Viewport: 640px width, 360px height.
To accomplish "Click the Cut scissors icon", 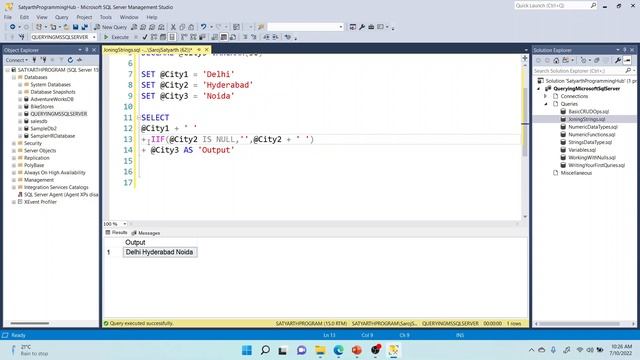I will (173, 27).
